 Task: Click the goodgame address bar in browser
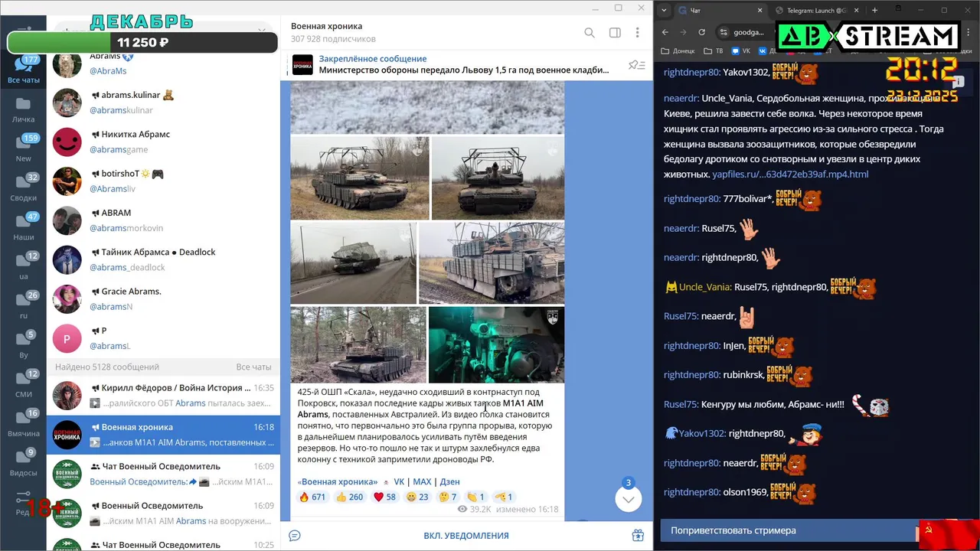[749, 32]
